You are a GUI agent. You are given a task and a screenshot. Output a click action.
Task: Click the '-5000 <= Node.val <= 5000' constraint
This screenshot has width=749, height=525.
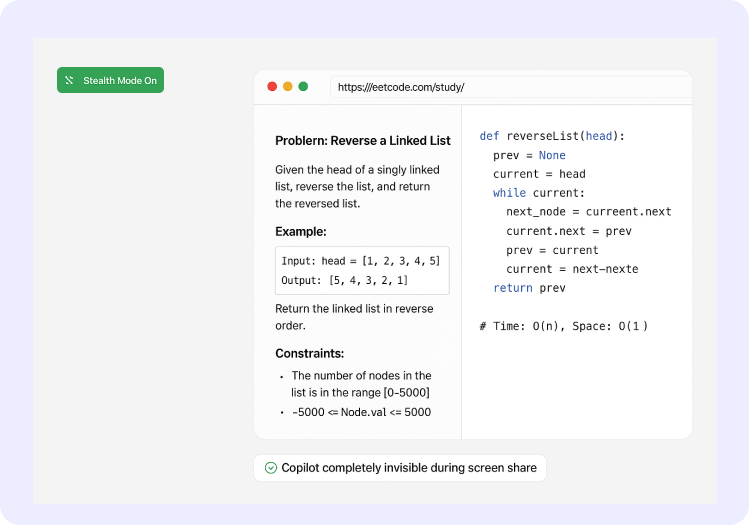361,412
